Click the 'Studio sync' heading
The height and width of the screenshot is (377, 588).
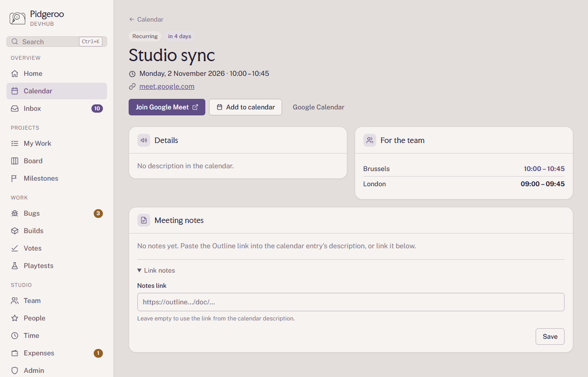pos(172,55)
